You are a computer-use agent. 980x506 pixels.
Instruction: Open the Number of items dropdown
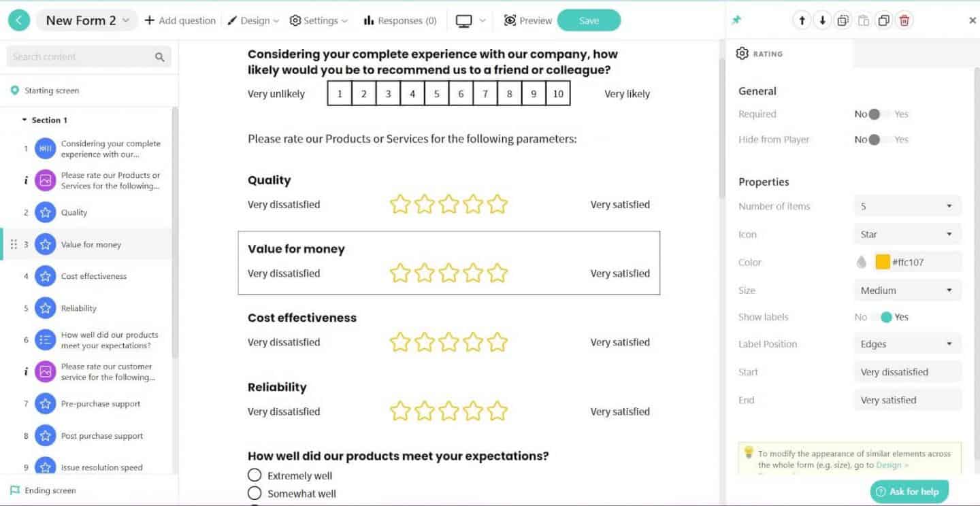[906, 206]
